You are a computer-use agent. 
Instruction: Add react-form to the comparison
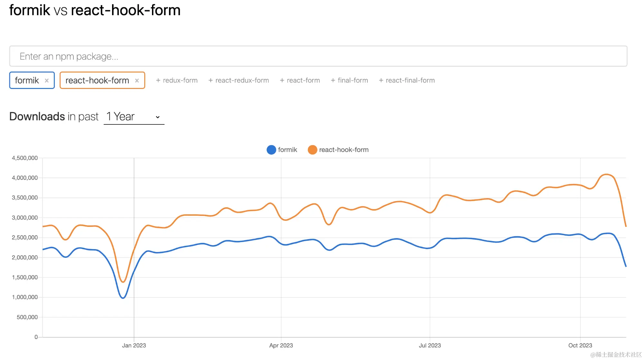[x=300, y=80]
